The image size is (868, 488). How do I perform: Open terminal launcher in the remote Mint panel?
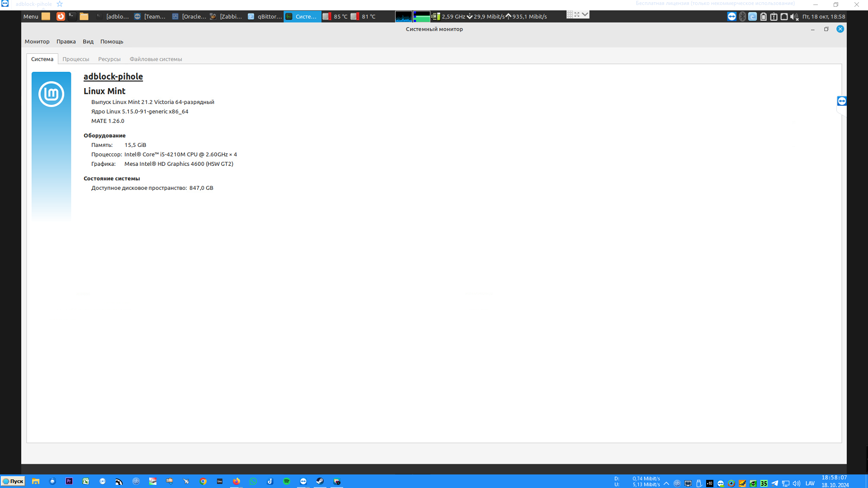[x=72, y=16]
